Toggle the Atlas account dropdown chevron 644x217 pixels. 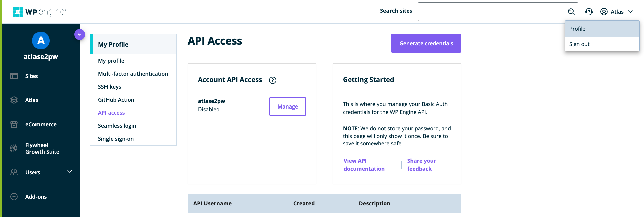pos(630,12)
